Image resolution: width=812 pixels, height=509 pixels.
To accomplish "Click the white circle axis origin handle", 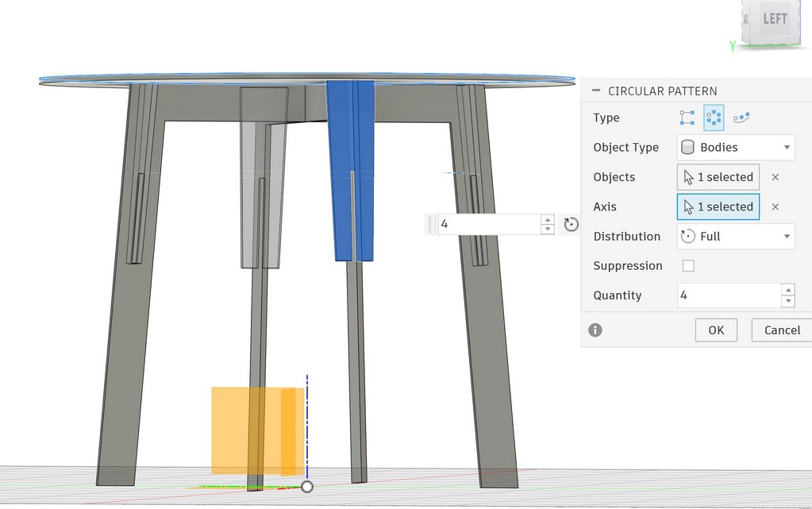I will (307, 487).
